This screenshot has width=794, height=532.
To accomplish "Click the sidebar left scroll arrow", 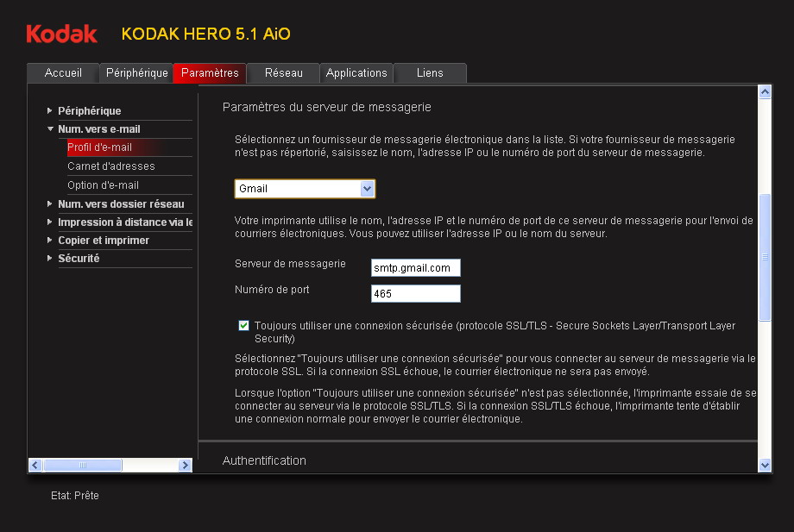I will (35, 465).
